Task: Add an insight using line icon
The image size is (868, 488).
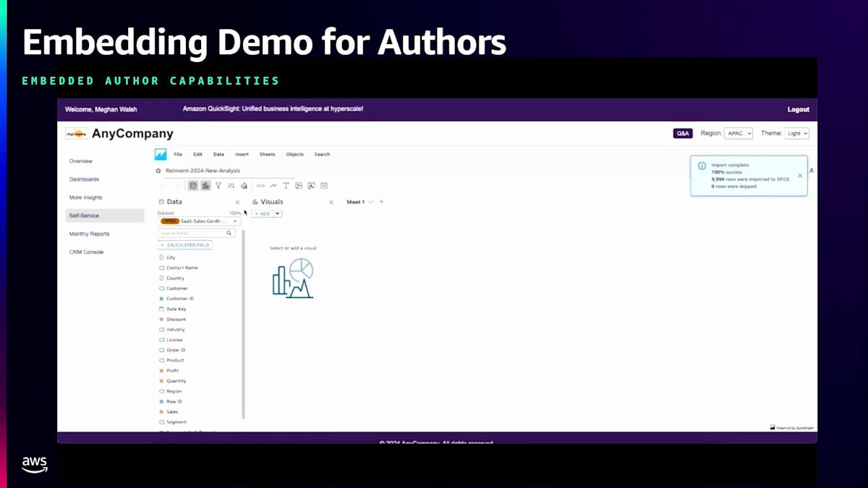Action: click(x=273, y=186)
